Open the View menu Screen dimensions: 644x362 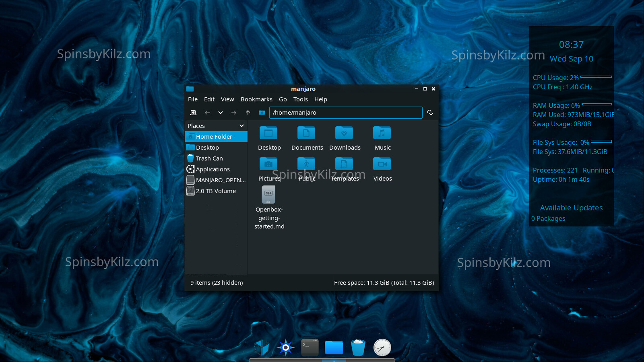227,99
